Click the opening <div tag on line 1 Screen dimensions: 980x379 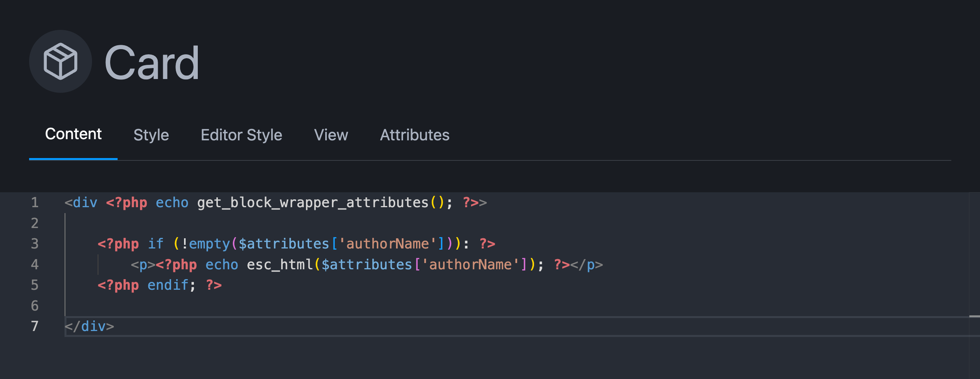click(81, 203)
